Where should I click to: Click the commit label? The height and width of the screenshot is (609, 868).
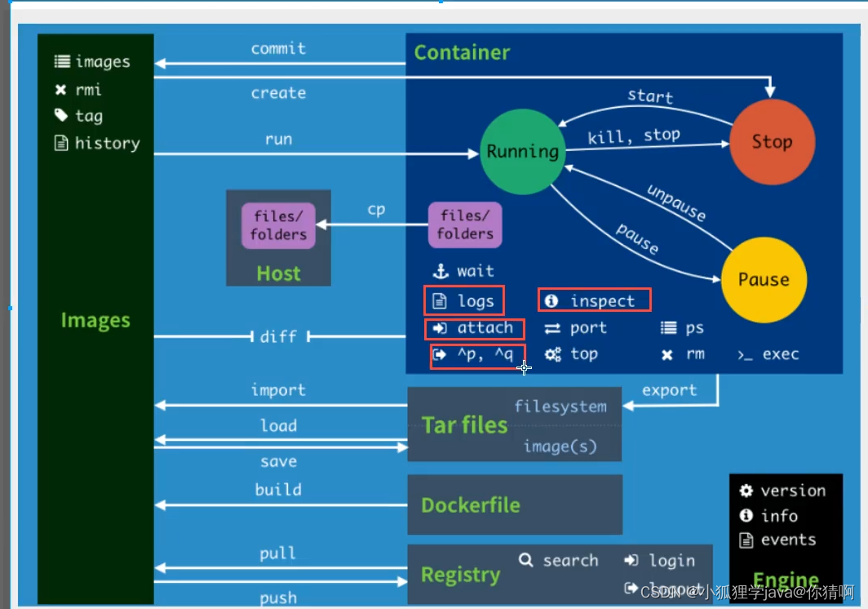click(278, 49)
